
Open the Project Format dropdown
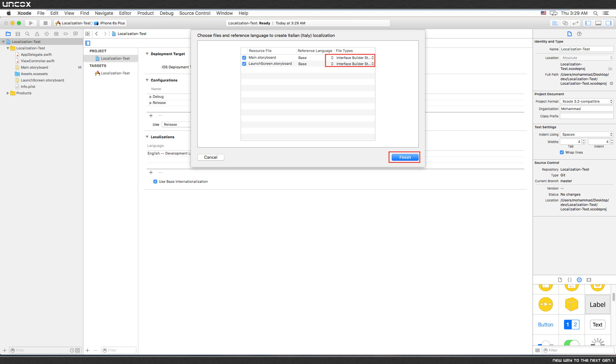tap(587, 101)
